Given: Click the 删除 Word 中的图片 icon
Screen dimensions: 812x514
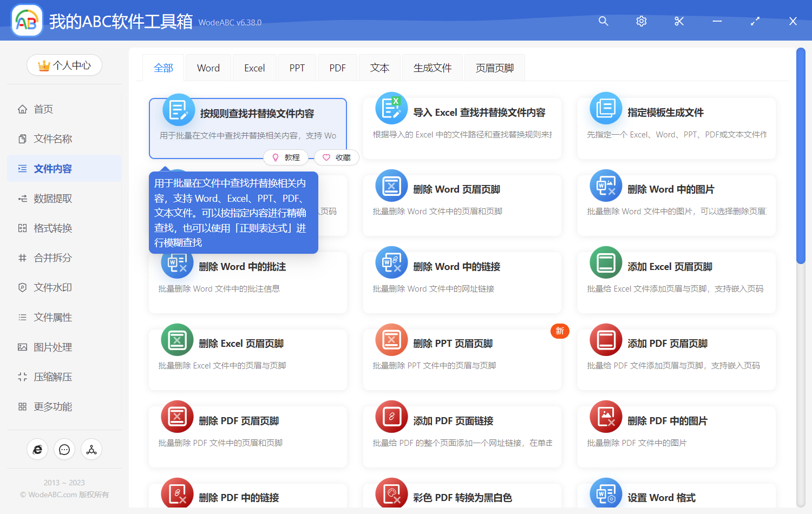Looking at the screenshot, I should [x=606, y=186].
